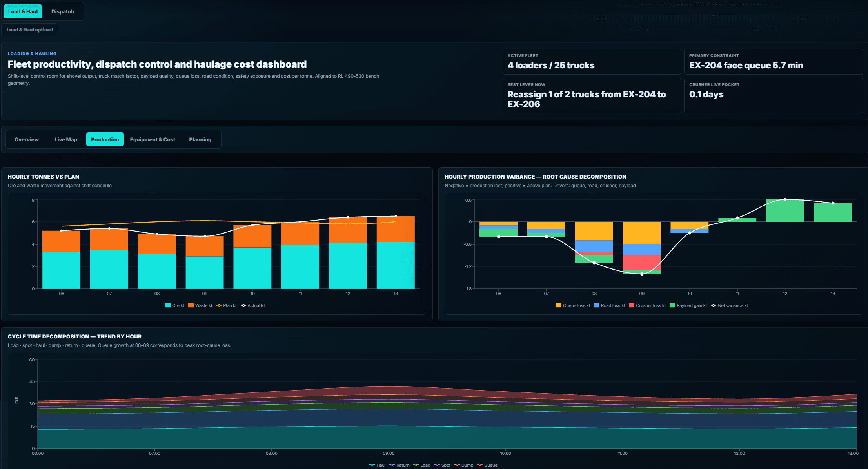This screenshot has width=868, height=469.
Task: Toggle Haul series in cycle time legend
Action: [378, 465]
